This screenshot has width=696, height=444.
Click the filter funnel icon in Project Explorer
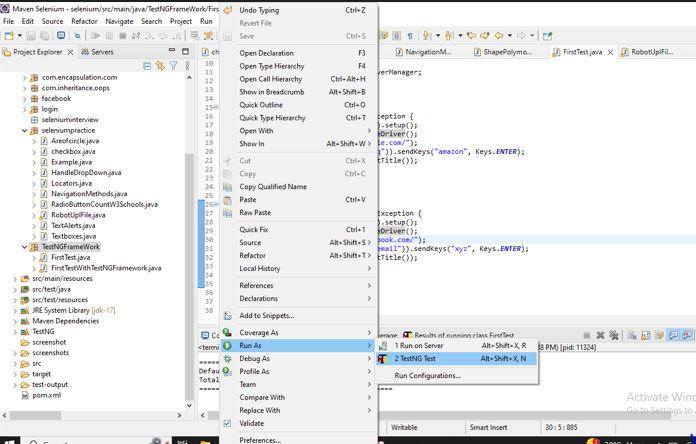pos(174,66)
